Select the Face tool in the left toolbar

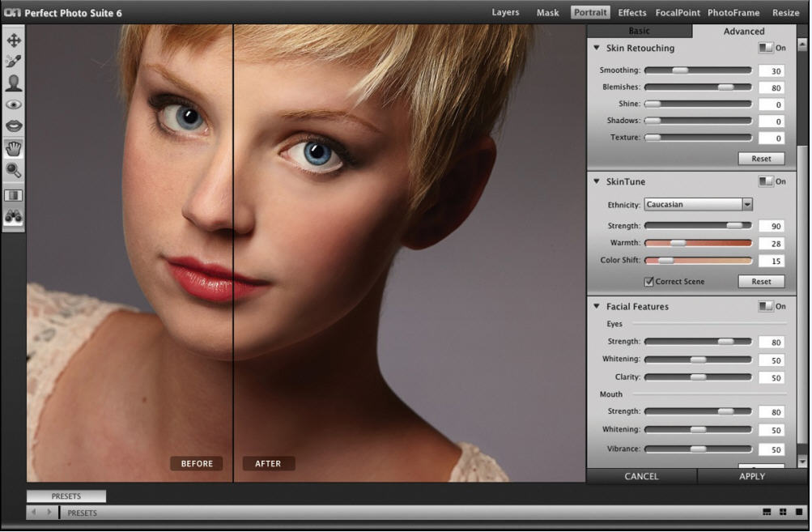coord(13,81)
